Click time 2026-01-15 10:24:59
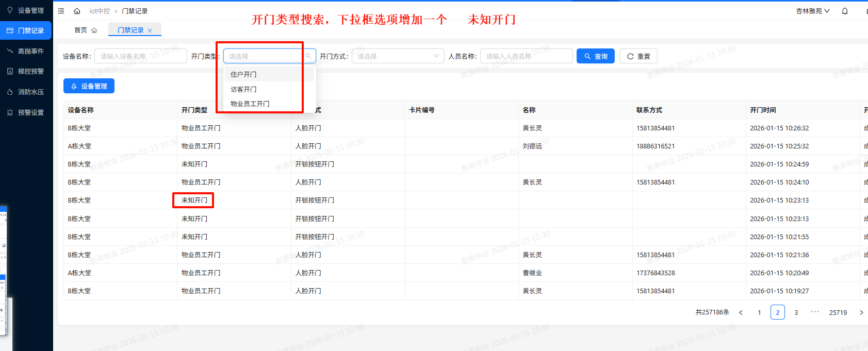Screen dimensions: 868x351 point(779,164)
